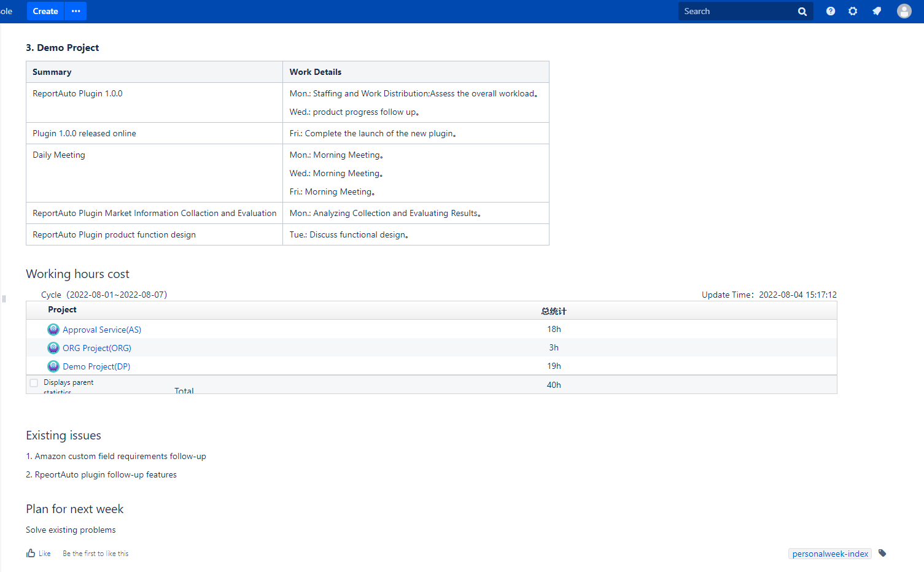Expand the more options ellipsis button
Viewport: 924px width, 572px height.
click(x=76, y=11)
